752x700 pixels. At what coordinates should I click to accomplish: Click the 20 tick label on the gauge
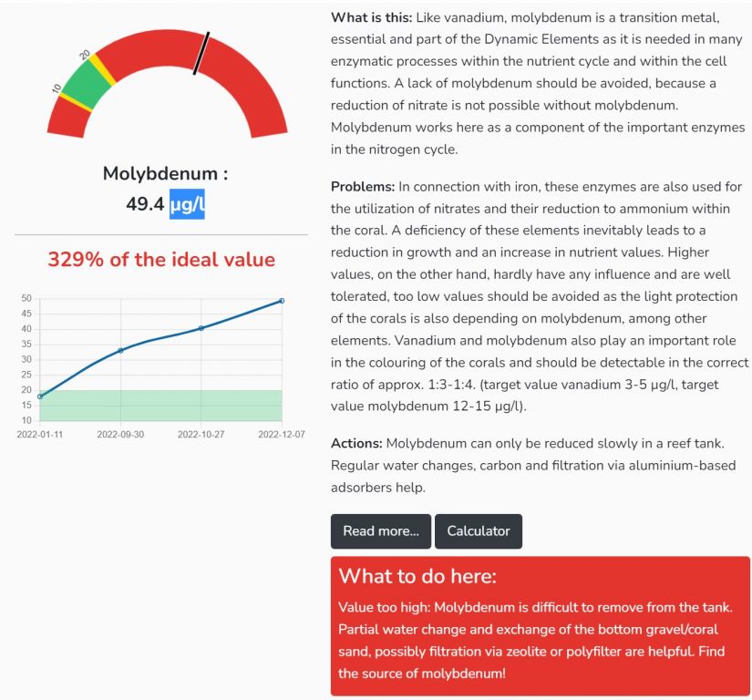pyautogui.click(x=86, y=55)
